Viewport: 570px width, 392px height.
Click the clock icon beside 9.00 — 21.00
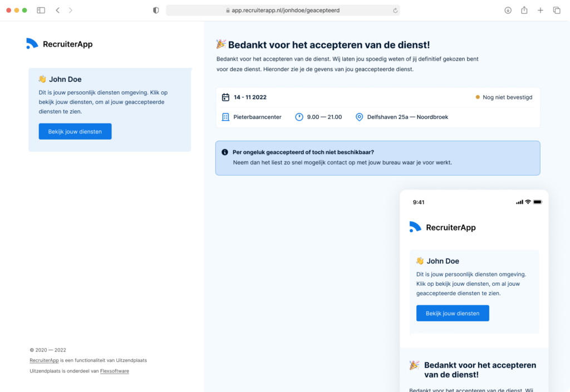point(299,117)
